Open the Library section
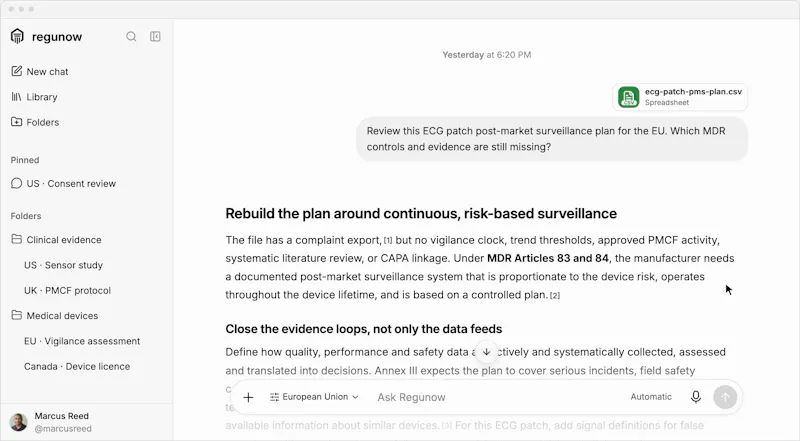 [34, 97]
